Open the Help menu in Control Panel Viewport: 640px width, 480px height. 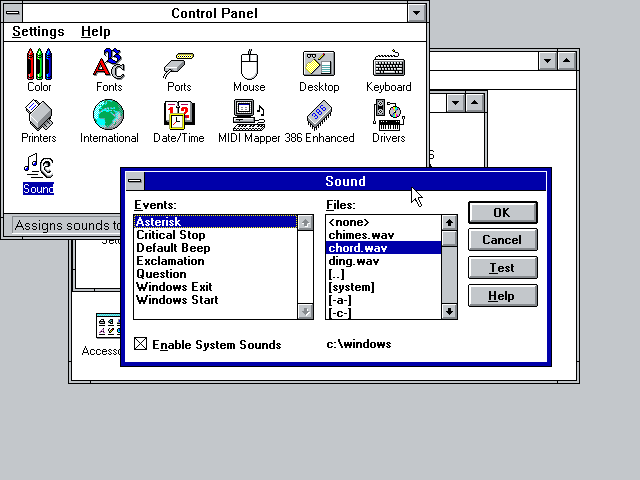pos(96,31)
